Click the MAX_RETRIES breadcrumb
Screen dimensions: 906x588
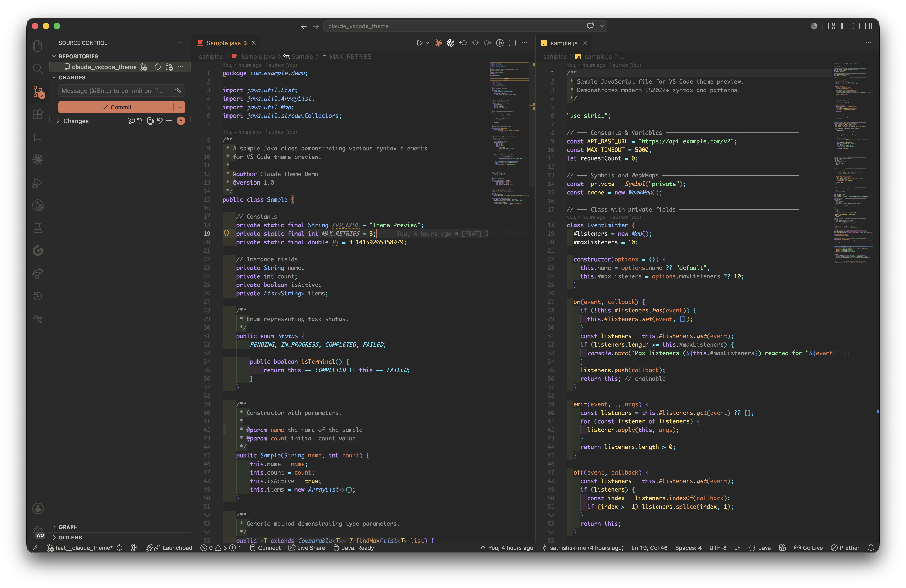[346, 56]
